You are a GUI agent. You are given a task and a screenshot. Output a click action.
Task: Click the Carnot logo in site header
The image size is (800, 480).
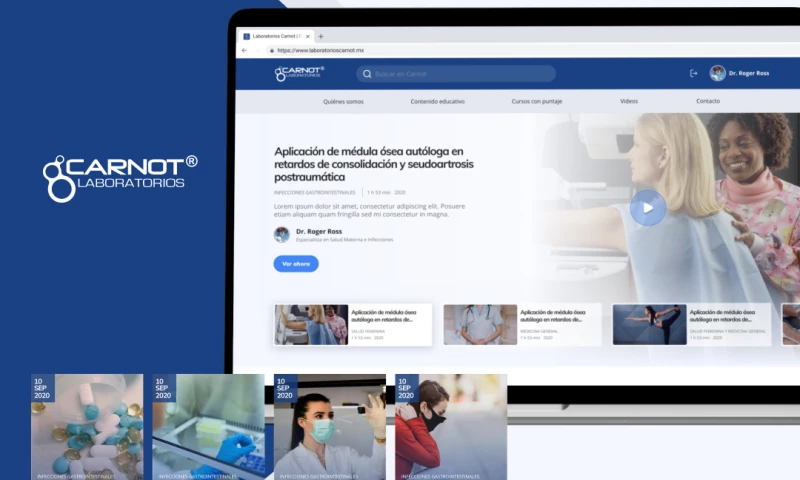[299, 73]
